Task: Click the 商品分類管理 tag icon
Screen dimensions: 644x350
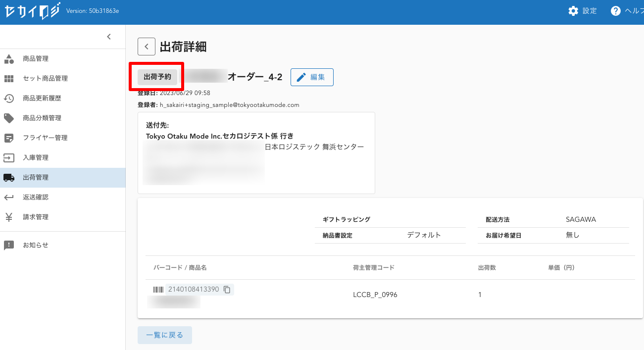Action: [9, 118]
